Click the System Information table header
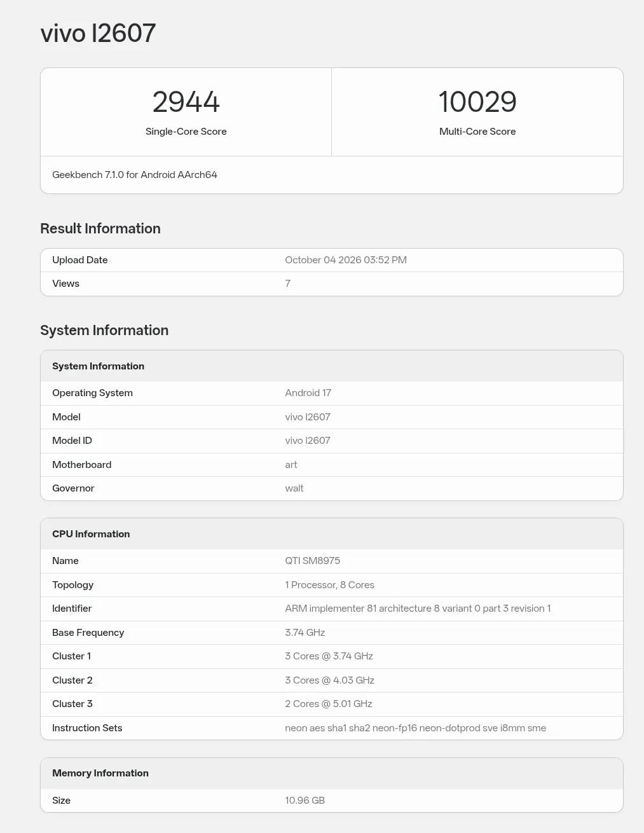Viewport: 644px width, 833px height. tap(98, 366)
